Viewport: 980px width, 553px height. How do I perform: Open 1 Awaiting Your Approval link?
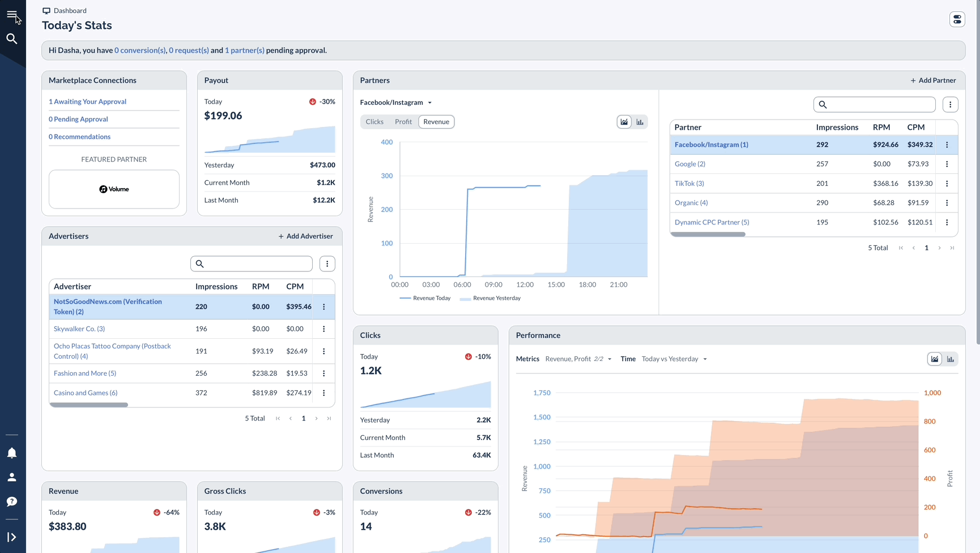(87, 101)
